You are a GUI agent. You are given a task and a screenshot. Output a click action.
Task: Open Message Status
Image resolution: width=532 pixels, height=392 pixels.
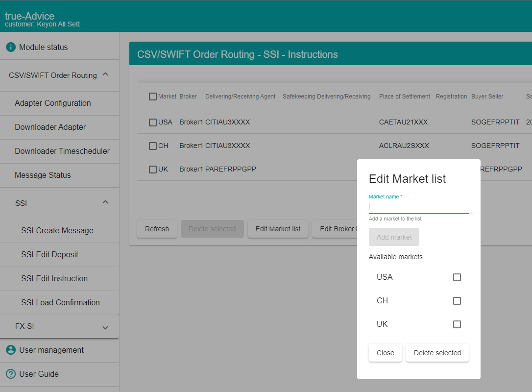pos(59,175)
